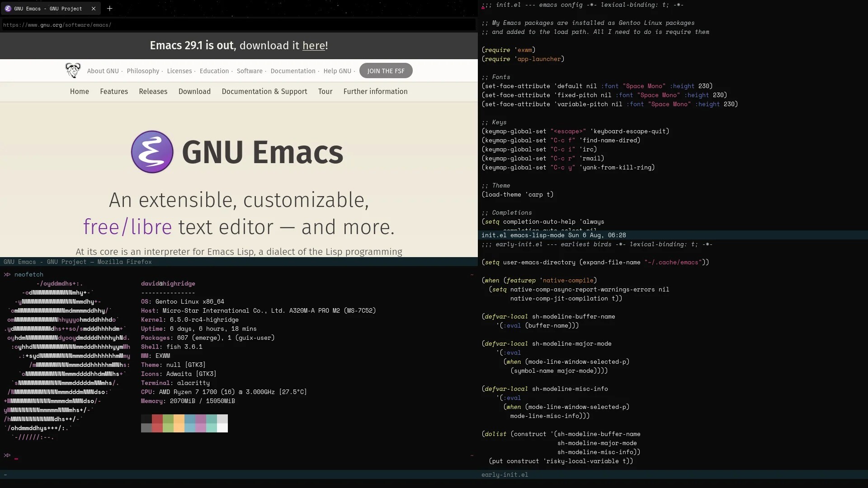Open the Tour navigation item
Image resolution: width=868 pixels, height=488 pixels.
coord(325,91)
